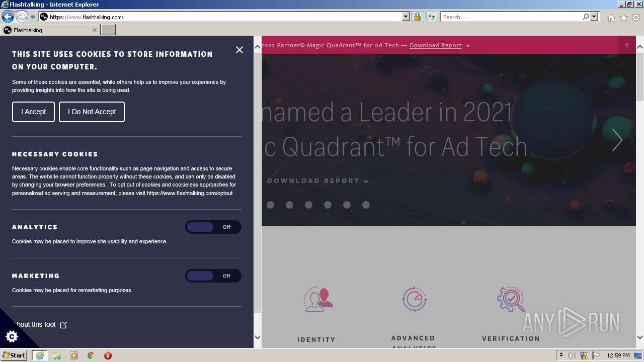
Task: Expand the address bar autocomplete dropdown
Action: 406,17
